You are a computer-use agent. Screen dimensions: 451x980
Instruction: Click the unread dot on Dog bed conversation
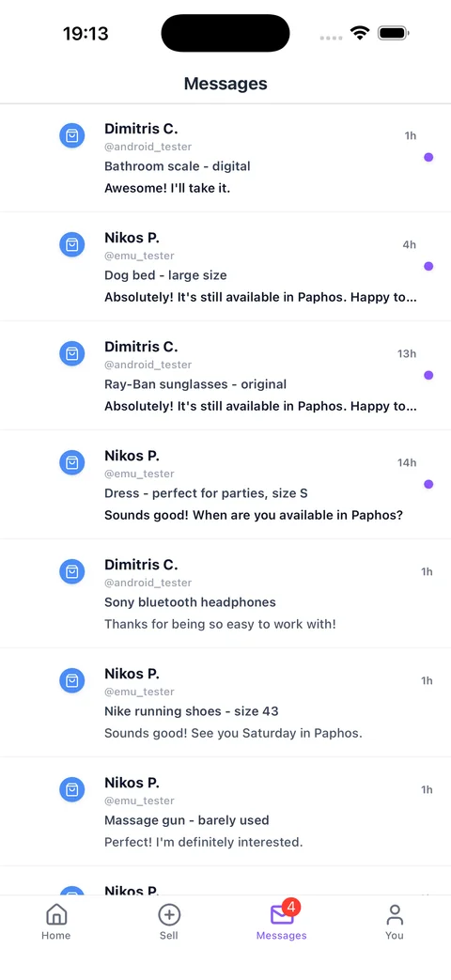428,266
